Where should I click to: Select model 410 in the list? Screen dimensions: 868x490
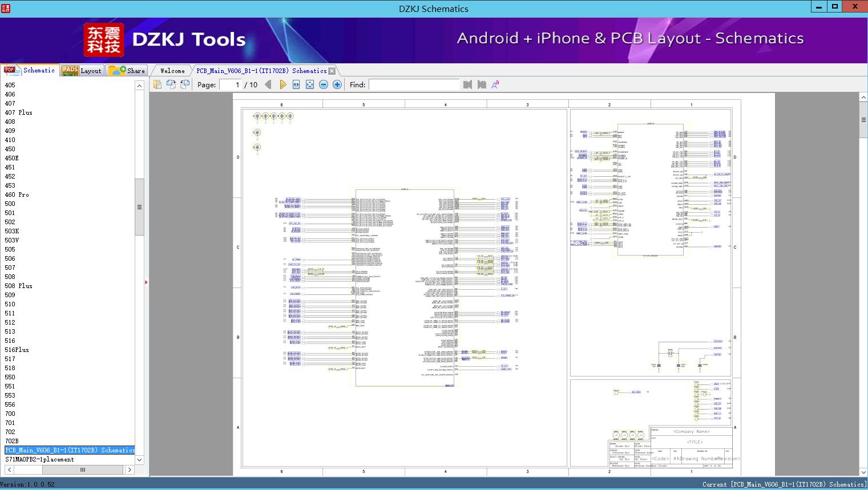10,140
